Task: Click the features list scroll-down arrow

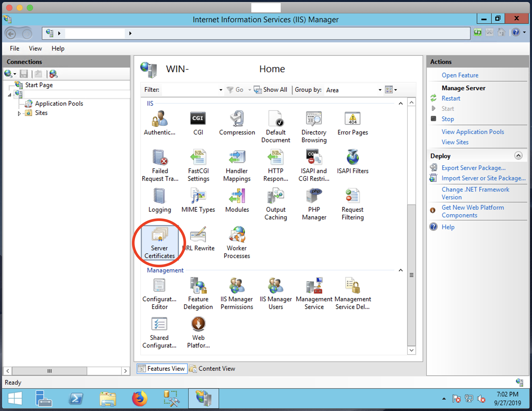Action: tap(411, 350)
